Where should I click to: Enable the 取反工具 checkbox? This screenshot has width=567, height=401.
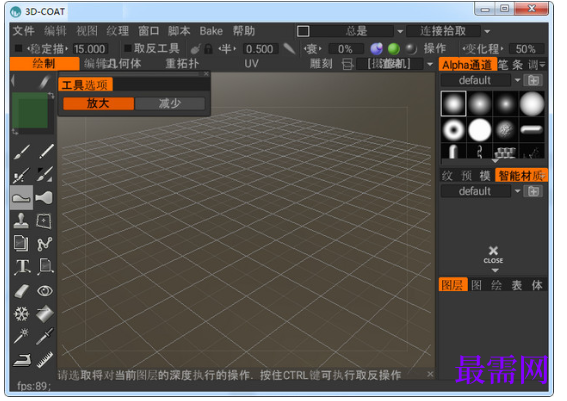(128, 48)
